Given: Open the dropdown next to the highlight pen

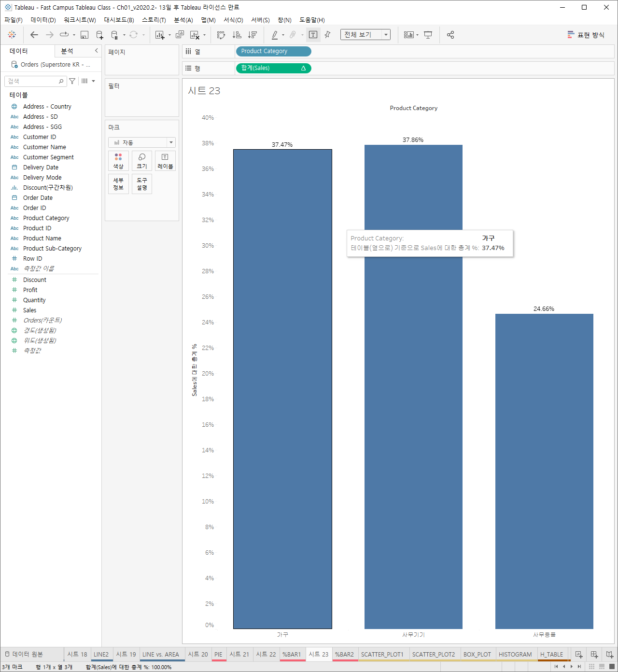Looking at the screenshot, I should pos(283,35).
